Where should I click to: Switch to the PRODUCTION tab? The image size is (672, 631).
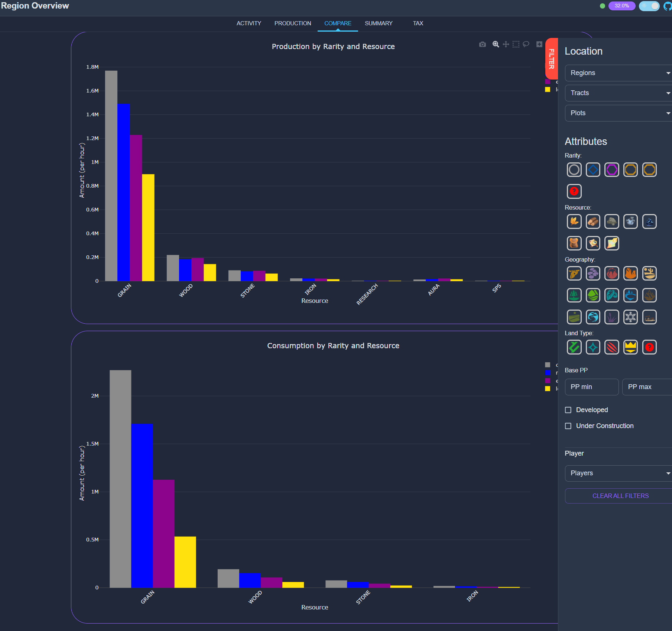(293, 23)
